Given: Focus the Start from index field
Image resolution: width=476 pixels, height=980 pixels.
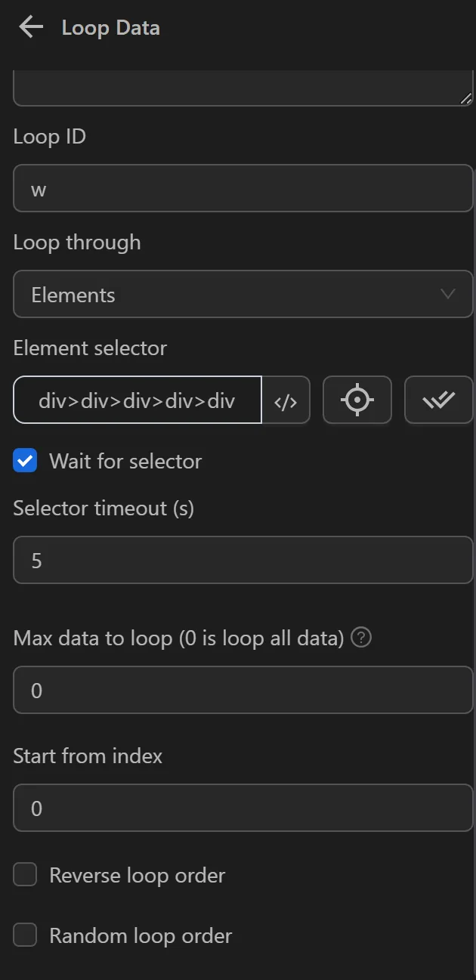Looking at the screenshot, I should (243, 808).
